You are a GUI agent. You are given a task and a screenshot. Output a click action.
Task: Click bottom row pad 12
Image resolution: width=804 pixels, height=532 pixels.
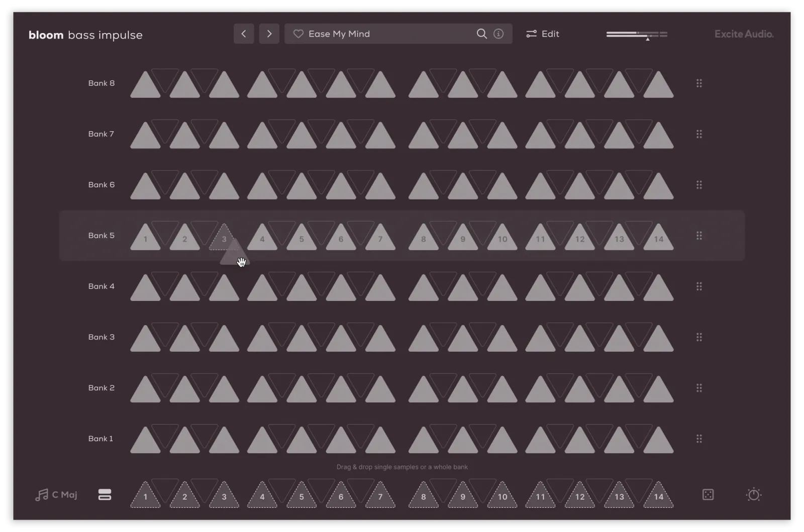pyautogui.click(x=580, y=496)
